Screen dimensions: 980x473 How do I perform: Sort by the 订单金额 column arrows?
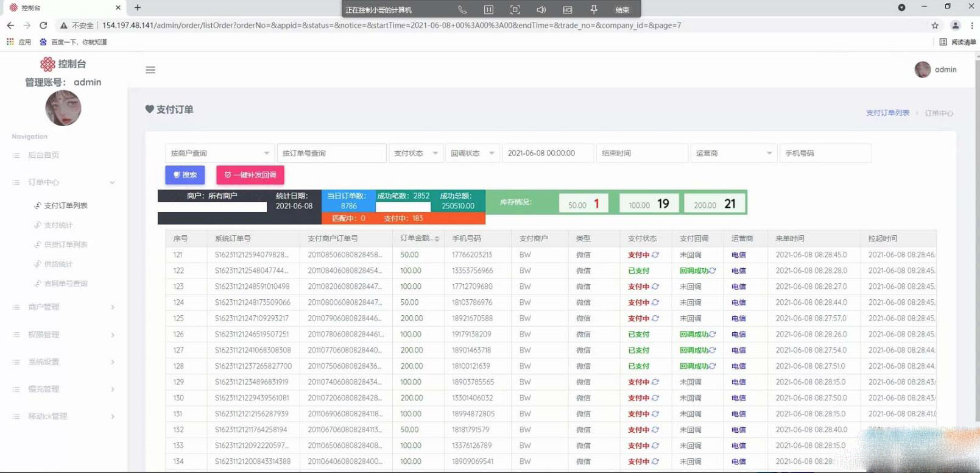coord(437,239)
